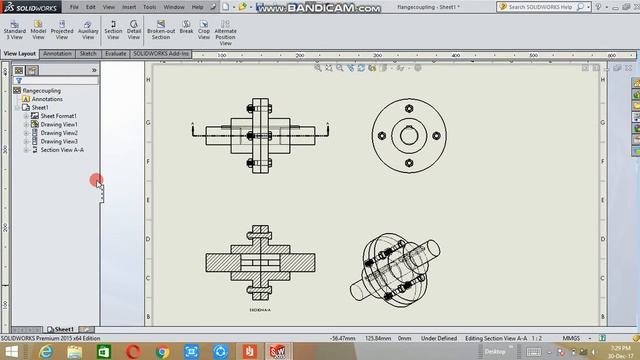Click the circular front view drawing
This screenshot has height=360, width=640.
tap(409, 136)
